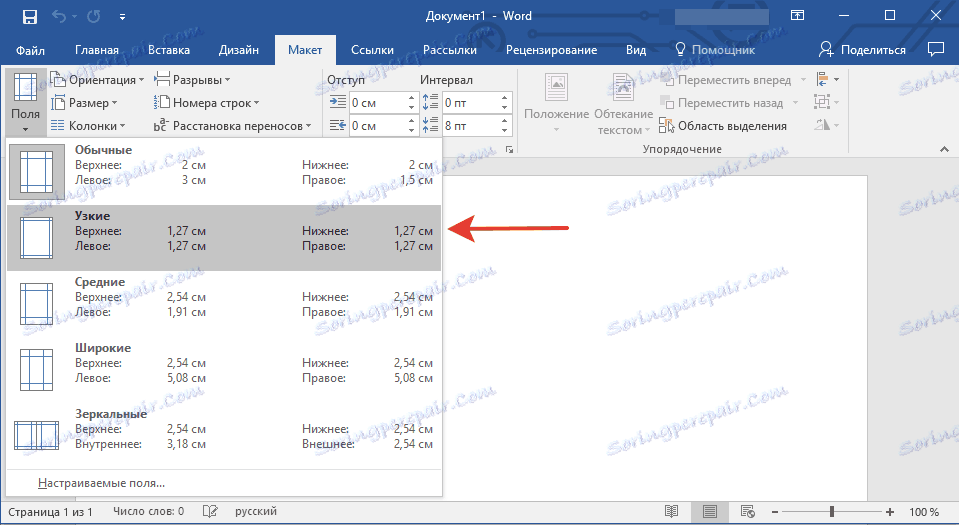Open Область выделения selection pane
Image resolution: width=959 pixels, height=525 pixels.
[x=723, y=126]
